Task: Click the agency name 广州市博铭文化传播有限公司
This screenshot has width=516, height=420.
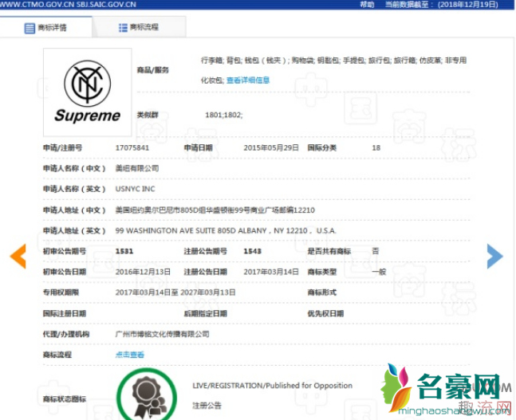Action: point(163,334)
